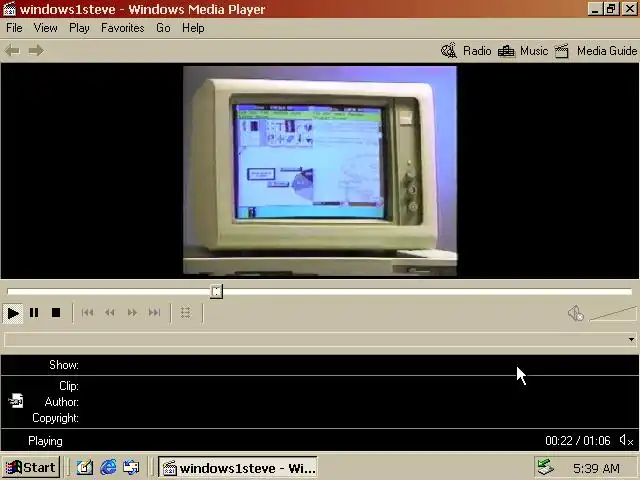Open the View menu
The width and height of the screenshot is (640, 480).
tap(45, 28)
